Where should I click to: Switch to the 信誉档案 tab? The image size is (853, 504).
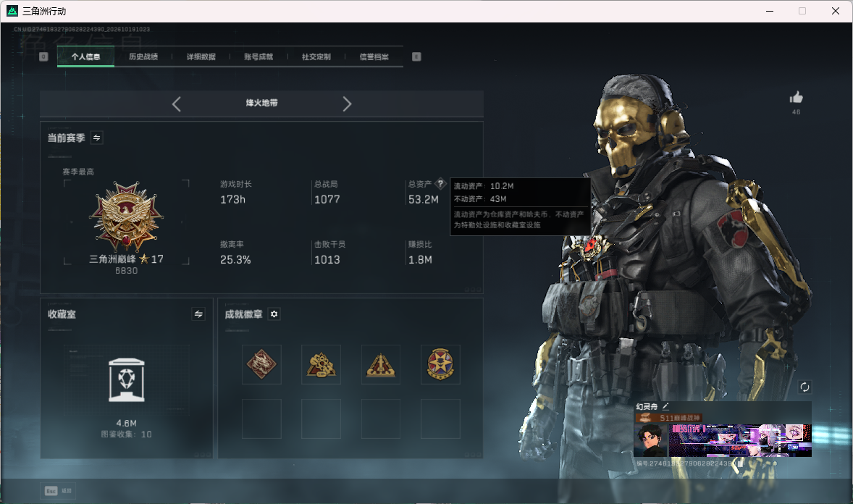tap(374, 56)
